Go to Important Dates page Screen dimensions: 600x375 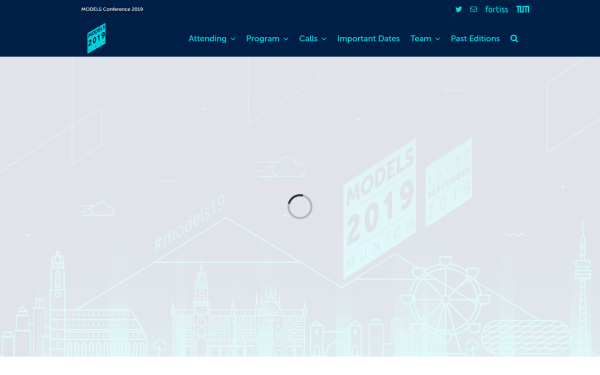click(x=368, y=39)
